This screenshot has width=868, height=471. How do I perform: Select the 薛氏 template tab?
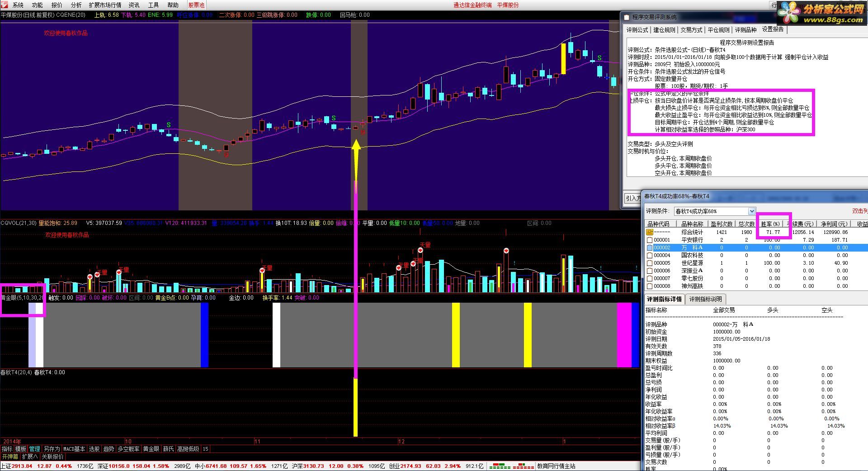tap(168, 449)
